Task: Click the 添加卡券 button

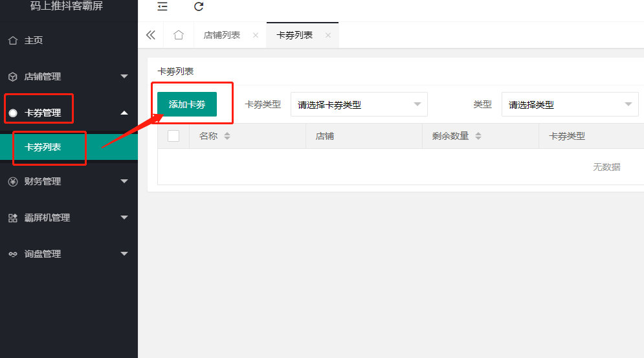Action: point(187,104)
